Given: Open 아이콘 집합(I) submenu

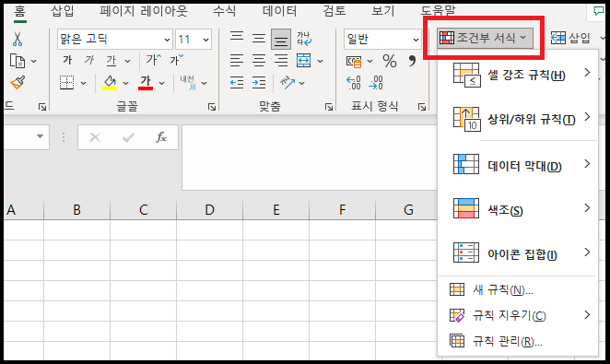Looking at the screenshot, I should tap(518, 253).
